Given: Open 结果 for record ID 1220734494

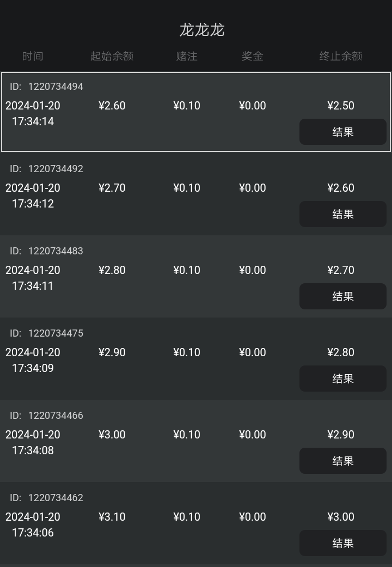Looking at the screenshot, I should click(x=342, y=132).
